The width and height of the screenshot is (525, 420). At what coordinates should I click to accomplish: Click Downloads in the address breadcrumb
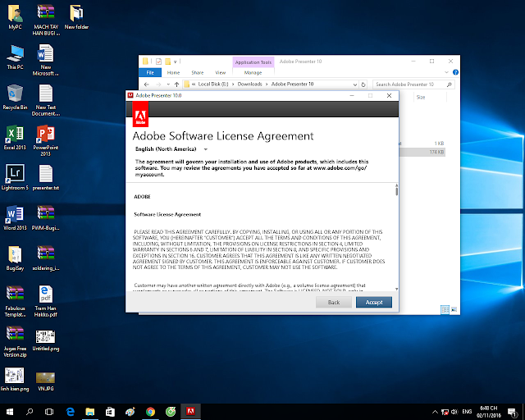pyautogui.click(x=249, y=84)
